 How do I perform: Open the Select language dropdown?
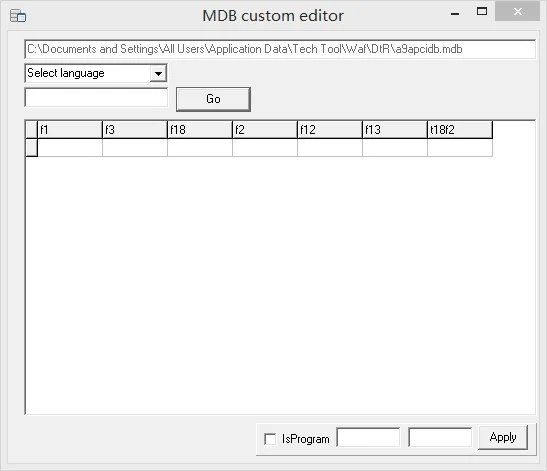pyautogui.click(x=158, y=73)
